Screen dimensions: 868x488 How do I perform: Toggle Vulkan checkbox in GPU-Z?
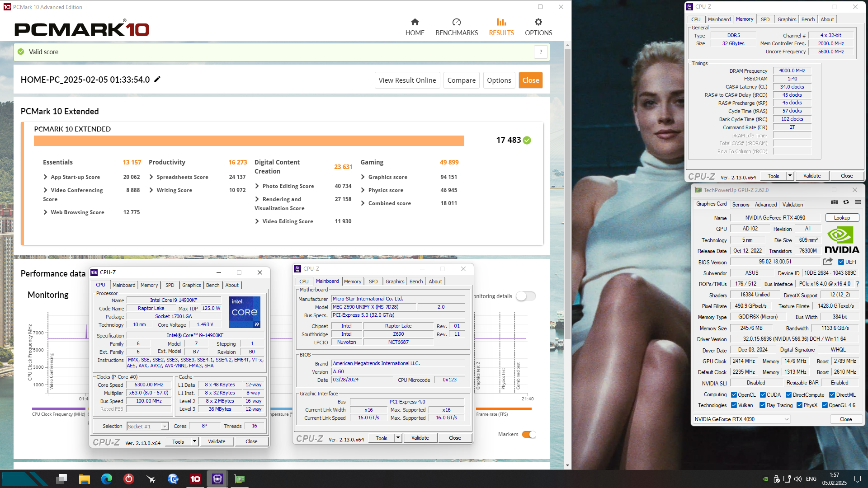[734, 405]
